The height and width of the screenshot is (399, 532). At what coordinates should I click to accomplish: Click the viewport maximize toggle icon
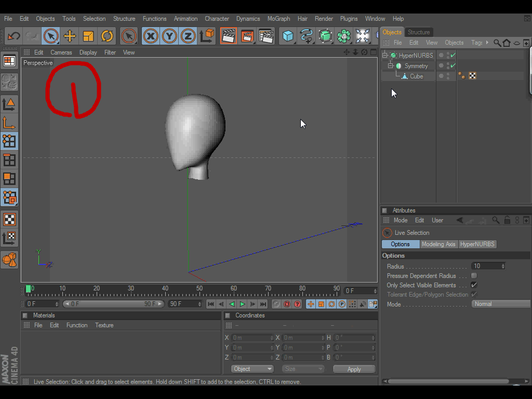pos(374,52)
